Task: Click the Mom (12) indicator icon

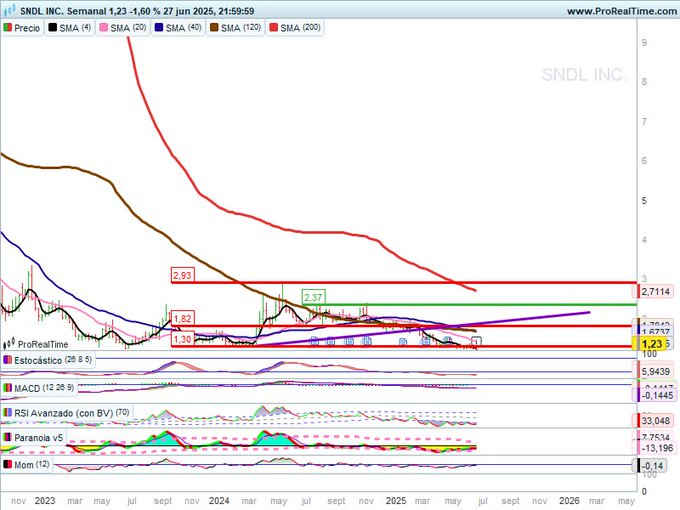Action: tap(7, 464)
